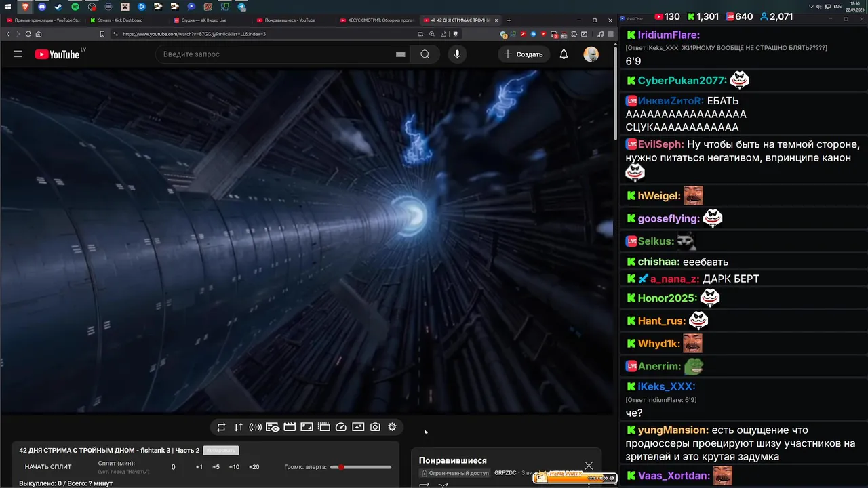868x488 pixels.
Task: Close the Понравившиеся playlist panel
Action: (589, 465)
